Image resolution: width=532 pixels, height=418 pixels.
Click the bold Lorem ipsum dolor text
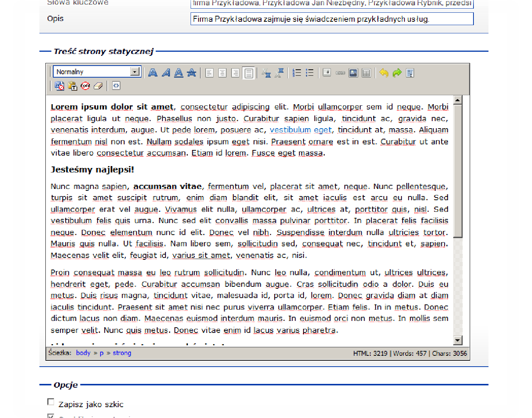pos(112,107)
